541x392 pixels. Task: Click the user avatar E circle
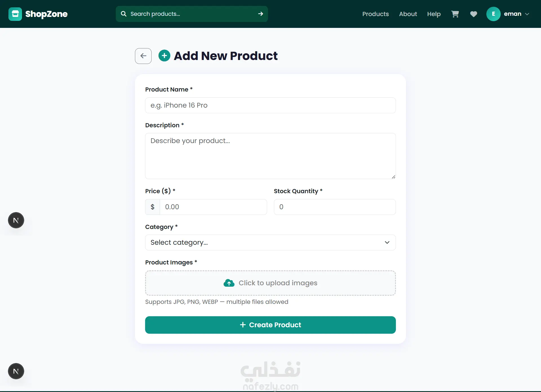493,14
